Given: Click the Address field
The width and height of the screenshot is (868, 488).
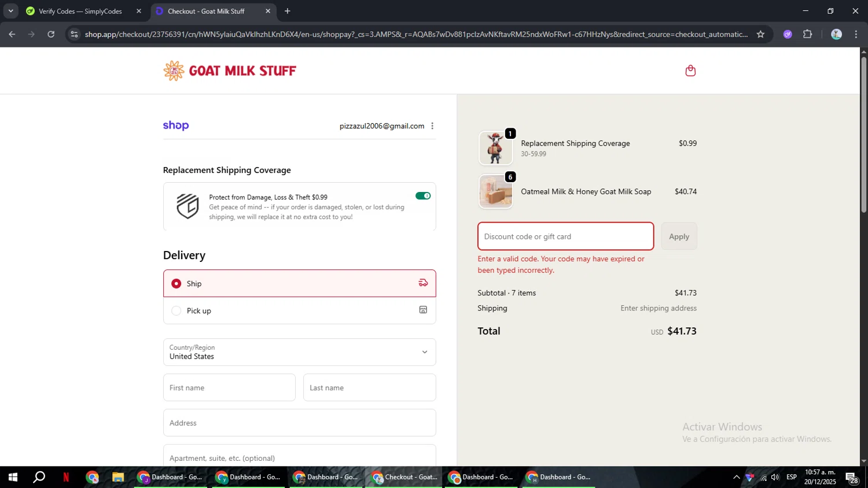Looking at the screenshot, I should 299,423.
